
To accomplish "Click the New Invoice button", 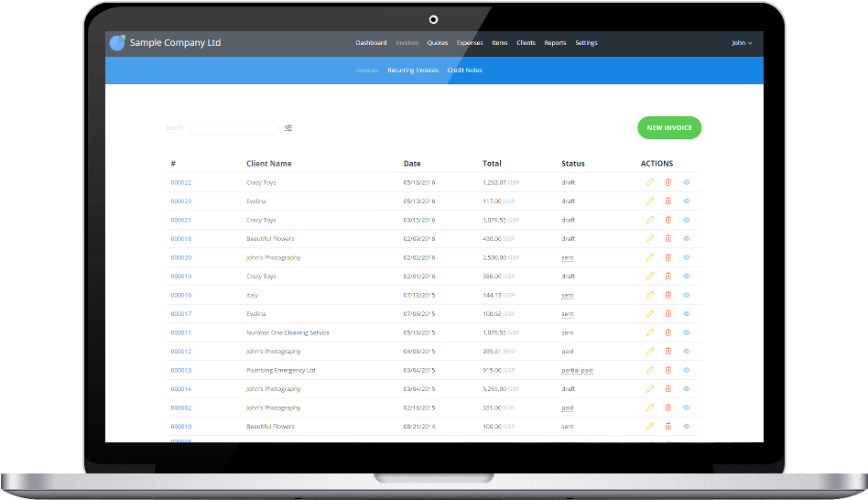I will coord(668,128).
